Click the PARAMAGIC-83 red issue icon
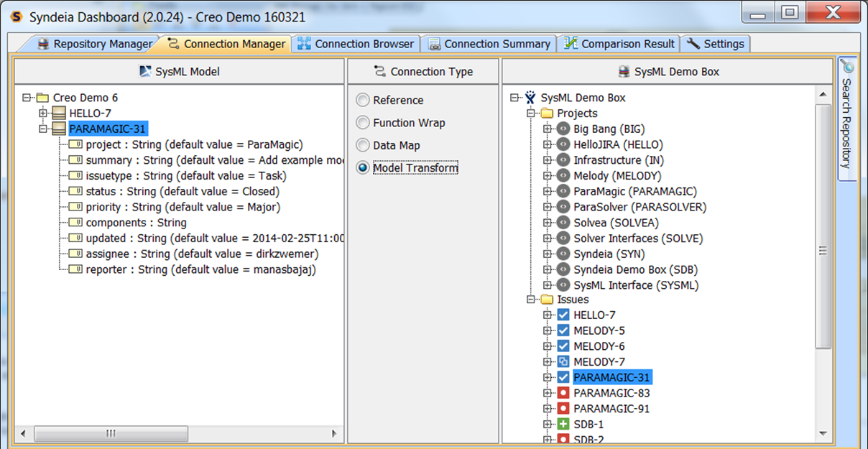868x449 pixels. (563, 393)
